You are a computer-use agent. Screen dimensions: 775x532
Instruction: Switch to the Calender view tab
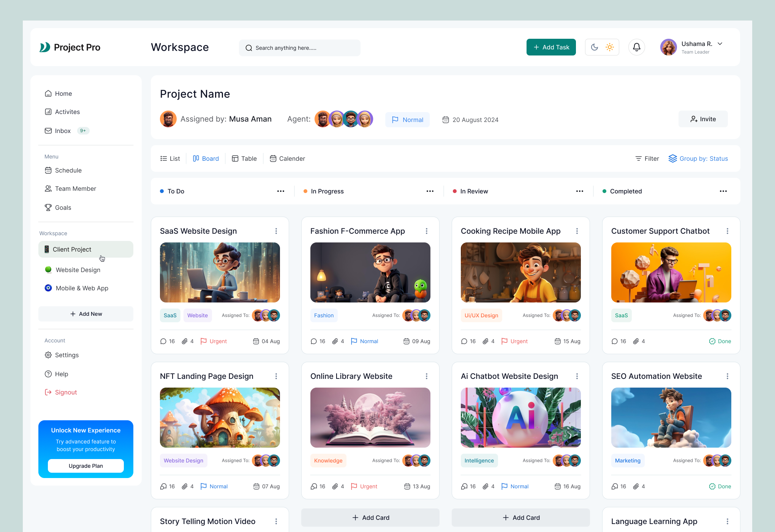tap(287, 158)
